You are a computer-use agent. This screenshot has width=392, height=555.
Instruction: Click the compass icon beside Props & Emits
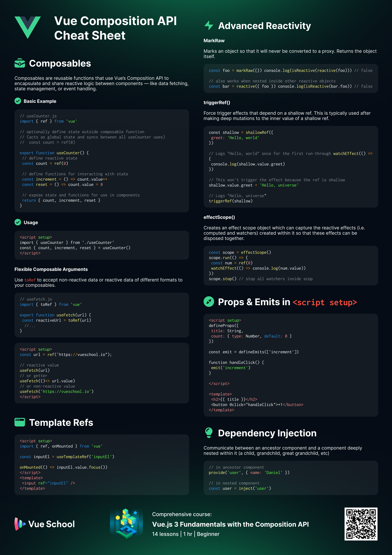coord(209,302)
